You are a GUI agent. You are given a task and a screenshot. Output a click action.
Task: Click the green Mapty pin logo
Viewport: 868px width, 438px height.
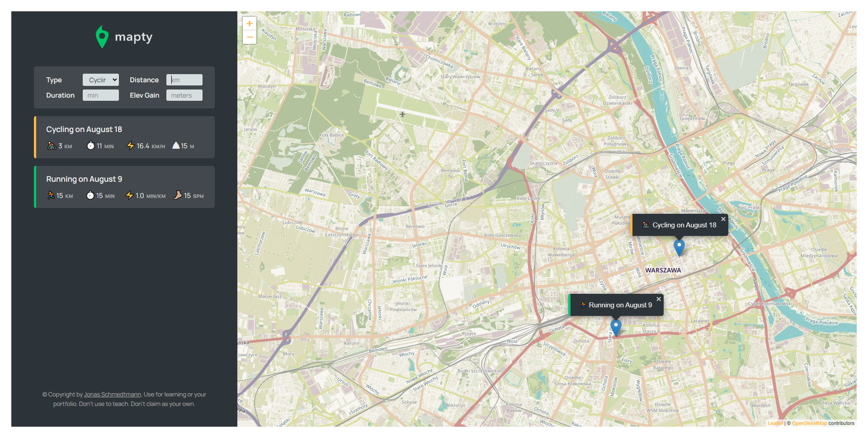pyautogui.click(x=102, y=36)
